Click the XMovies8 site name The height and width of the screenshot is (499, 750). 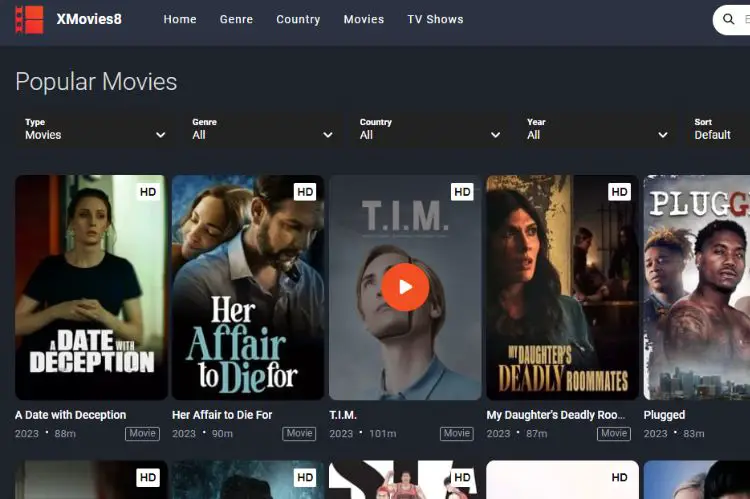pyautogui.click(x=89, y=19)
